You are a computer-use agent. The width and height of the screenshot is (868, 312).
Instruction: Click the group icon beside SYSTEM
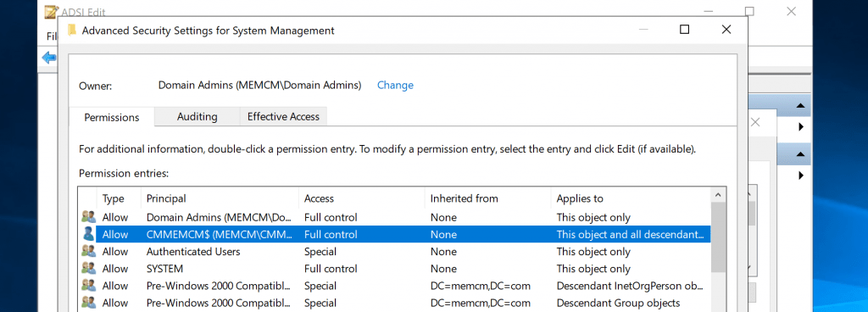(x=88, y=268)
